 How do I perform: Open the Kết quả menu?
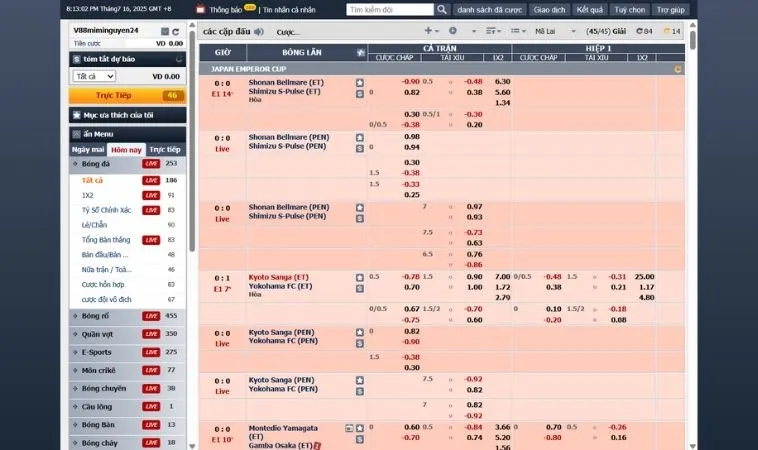pos(589,10)
